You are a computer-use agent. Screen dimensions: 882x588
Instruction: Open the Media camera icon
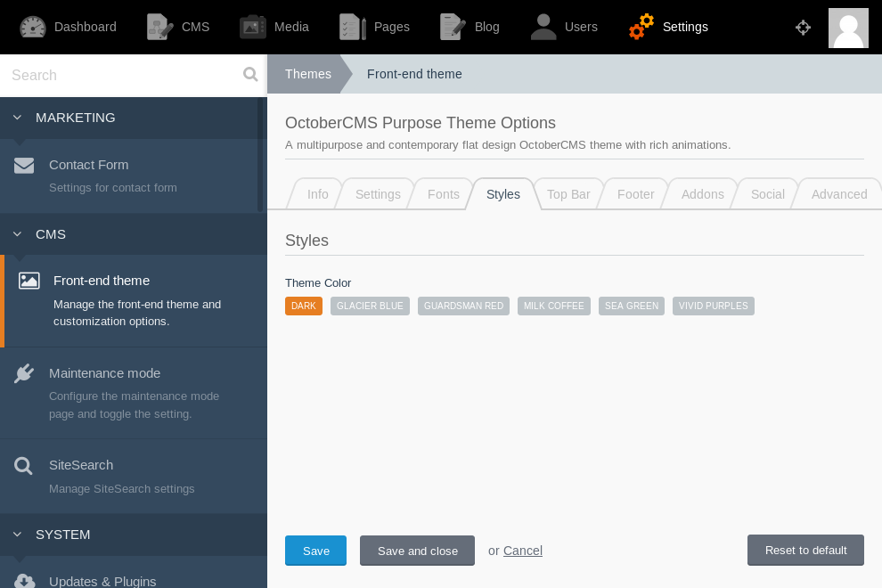point(252,27)
